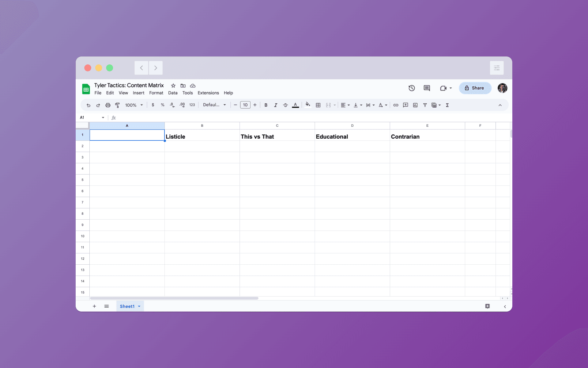Click the undo arrow icon
This screenshot has width=588, height=368.
click(89, 105)
